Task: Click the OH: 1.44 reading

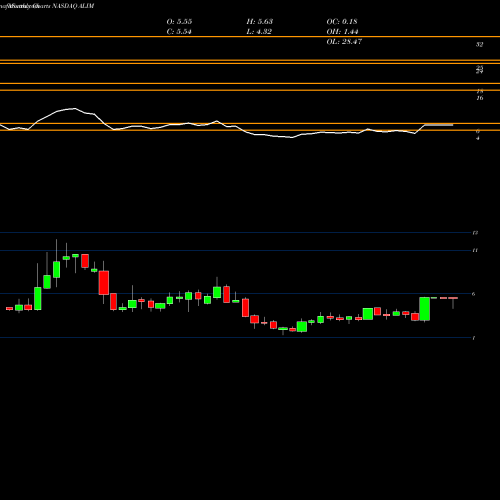Action: (342, 32)
